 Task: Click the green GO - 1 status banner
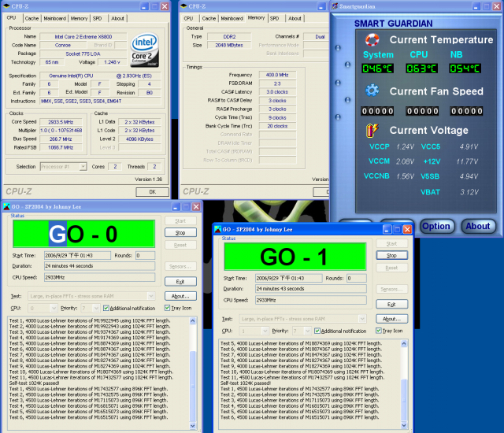pos(295,257)
